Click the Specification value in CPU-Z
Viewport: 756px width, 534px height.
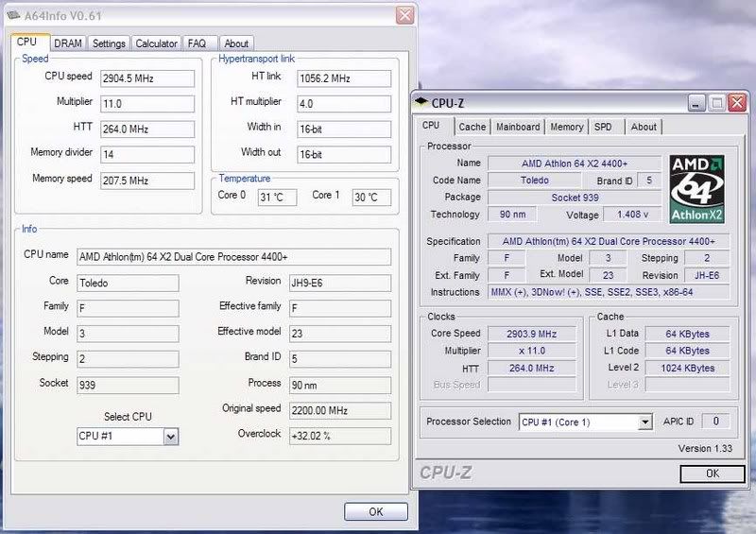pyautogui.click(x=609, y=241)
